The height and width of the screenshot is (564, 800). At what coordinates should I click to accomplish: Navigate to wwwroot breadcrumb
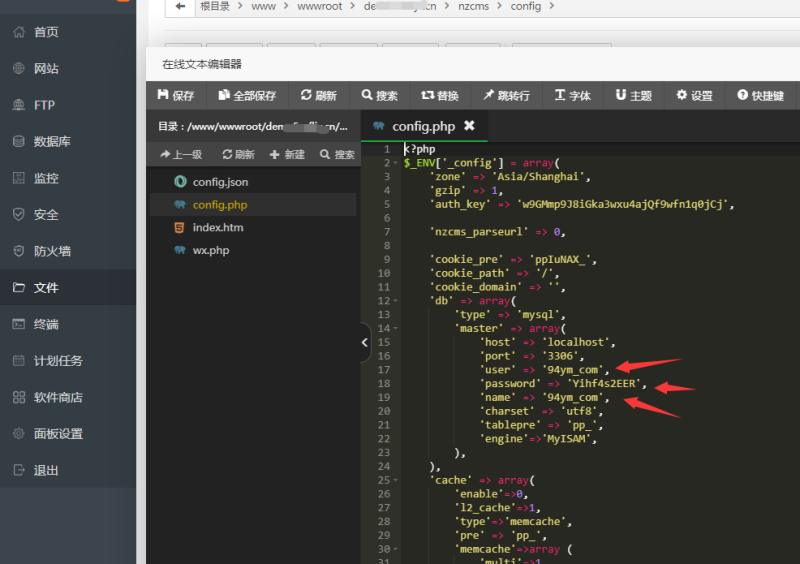(x=320, y=6)
